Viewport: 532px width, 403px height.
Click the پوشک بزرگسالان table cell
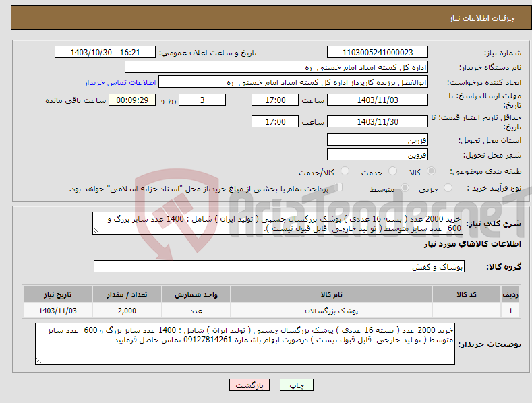pos(331,311)
